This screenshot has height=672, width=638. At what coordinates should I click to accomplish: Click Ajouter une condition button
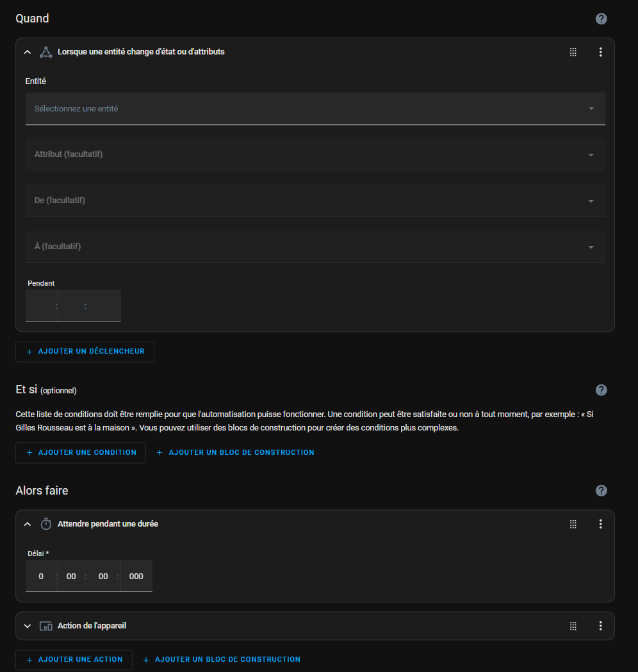click(81, 452)
